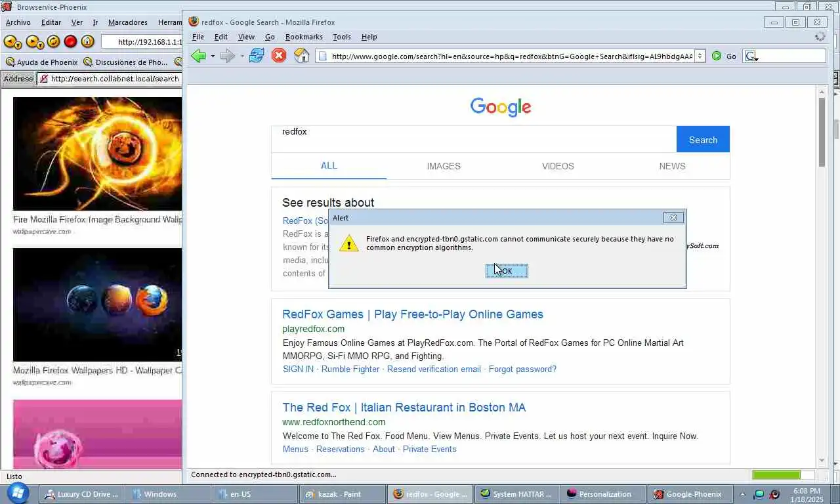The width and height of the screenshot is (840, 504).
Task: Open Ayuda de Phoenix bookmark
Action: 41,62
